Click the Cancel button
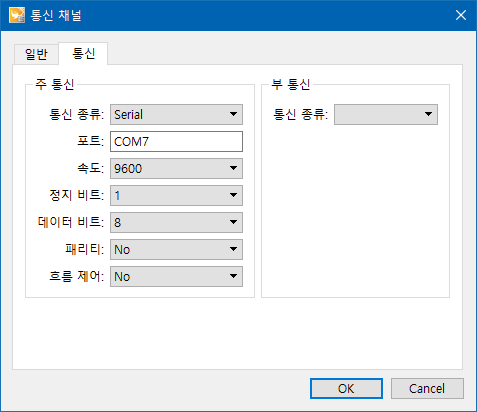Image resolution: width=477 pixels, height=412 pixels. 427,388
